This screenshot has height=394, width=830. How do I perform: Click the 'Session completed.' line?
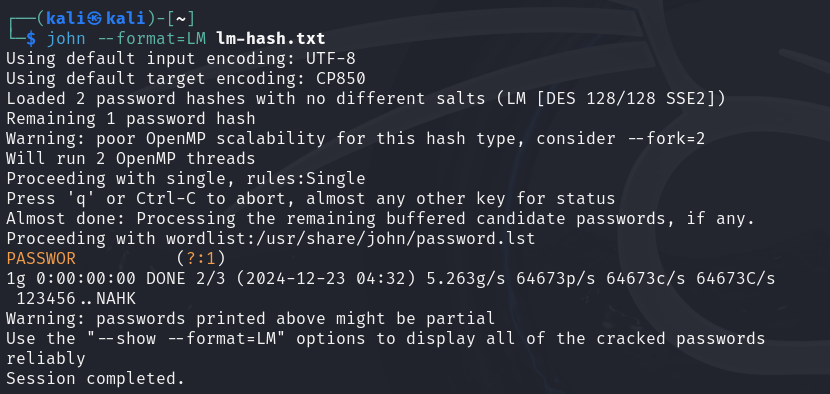click(x=95, y=379)
